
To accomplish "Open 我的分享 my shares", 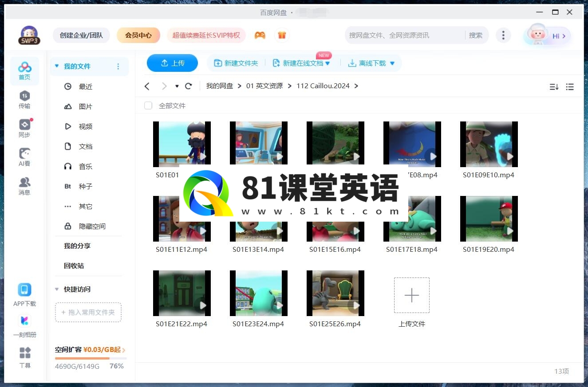I will click(x=77, y=246).
